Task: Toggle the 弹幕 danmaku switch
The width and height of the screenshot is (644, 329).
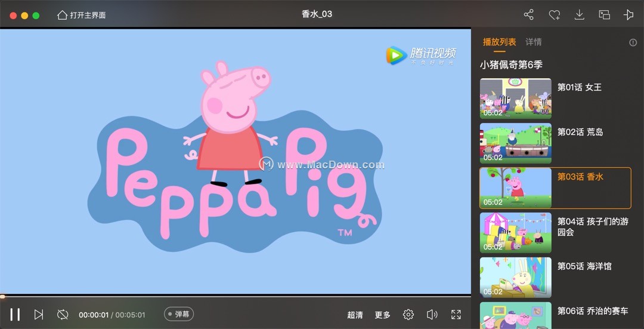Action: click(179, 314)
